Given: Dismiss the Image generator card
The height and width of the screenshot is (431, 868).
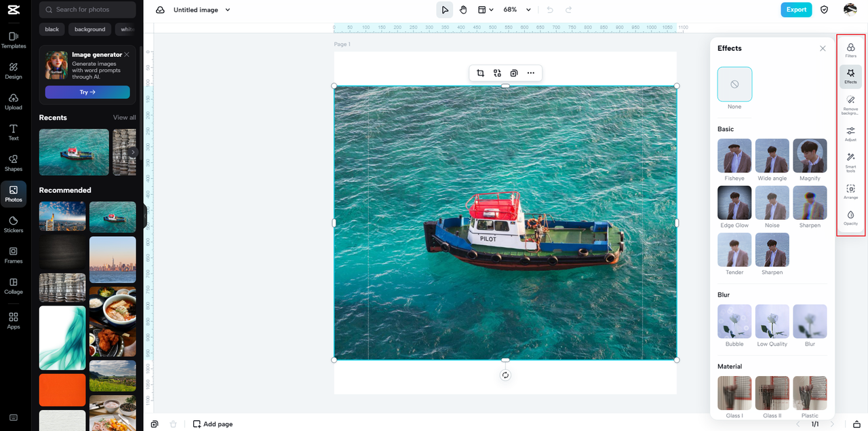Looking at the screenshot, I should [x=127, y=54].
